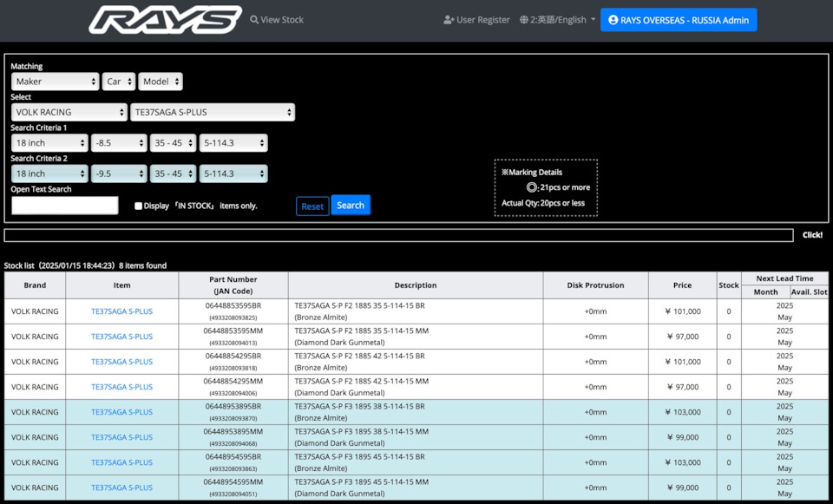Open the Maker dropdown

pyautogui.click(x=56, y=82)
